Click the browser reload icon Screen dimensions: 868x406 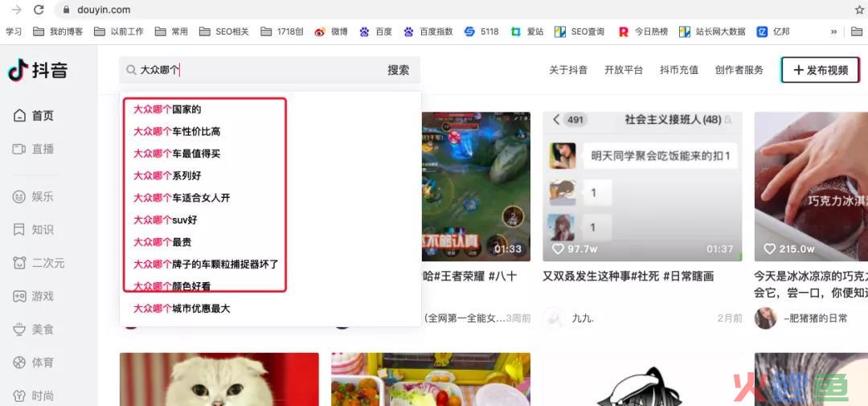39,10
